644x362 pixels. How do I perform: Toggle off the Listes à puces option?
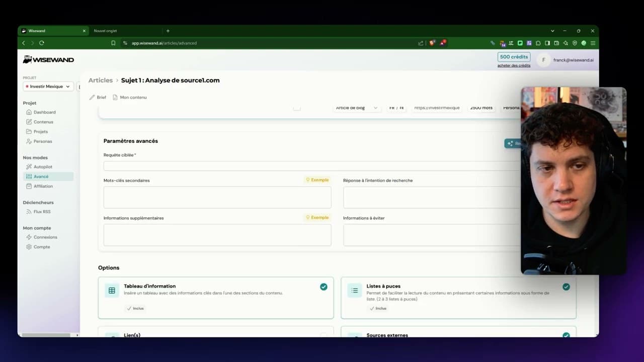[566, 287]
